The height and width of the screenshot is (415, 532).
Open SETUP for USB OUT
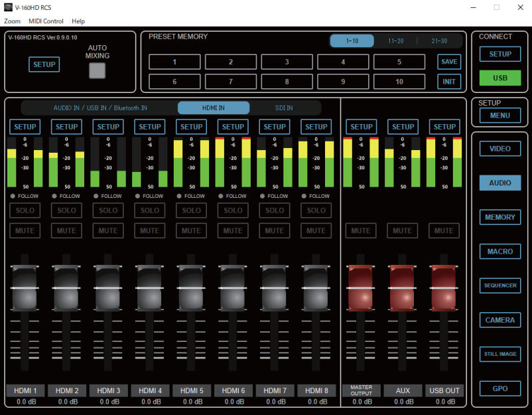point(444,127)
